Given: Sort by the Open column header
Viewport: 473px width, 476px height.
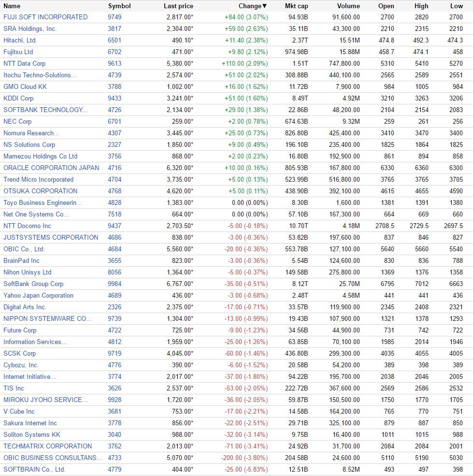Looking at the screenshot, I should 386,6.
